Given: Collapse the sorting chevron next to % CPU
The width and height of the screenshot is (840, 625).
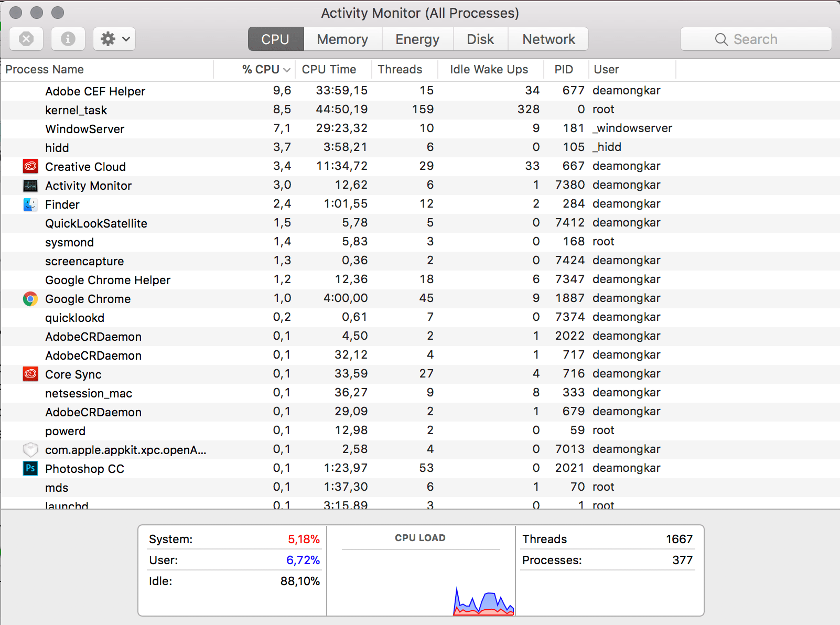Looking at the screenshot, I should [x=286, y=69].
